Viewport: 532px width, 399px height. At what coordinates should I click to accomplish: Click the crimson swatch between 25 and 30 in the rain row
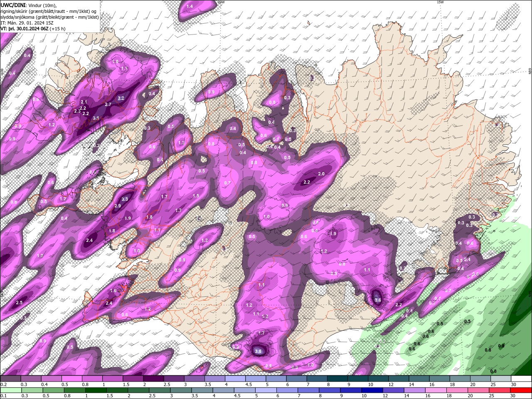point(500,390)
